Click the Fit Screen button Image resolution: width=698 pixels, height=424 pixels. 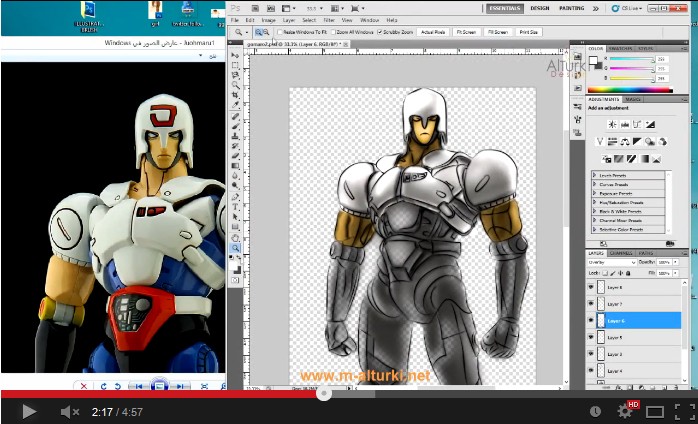[x=466, y=32]
